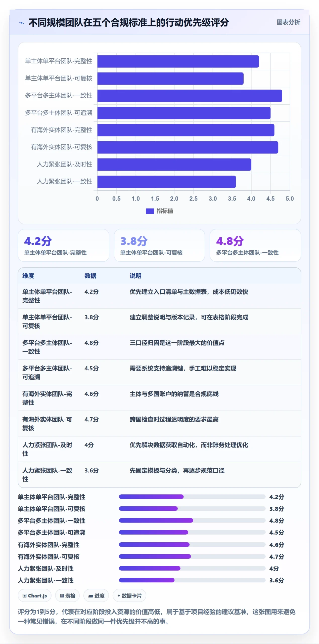
Task: Click the 维度 table column header
Action: [x=28, y=276]
